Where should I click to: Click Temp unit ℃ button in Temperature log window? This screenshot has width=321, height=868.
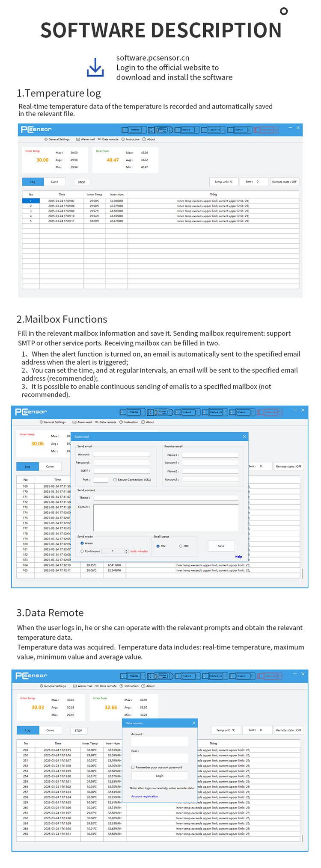tap(223, 182)
